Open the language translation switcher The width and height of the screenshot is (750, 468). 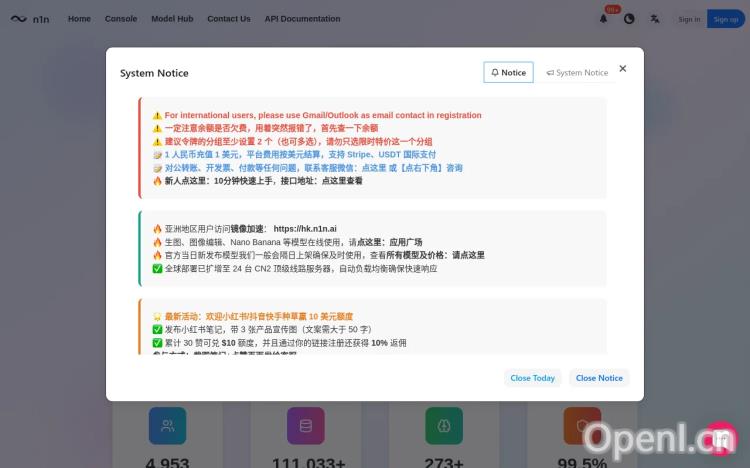[654, 19]
